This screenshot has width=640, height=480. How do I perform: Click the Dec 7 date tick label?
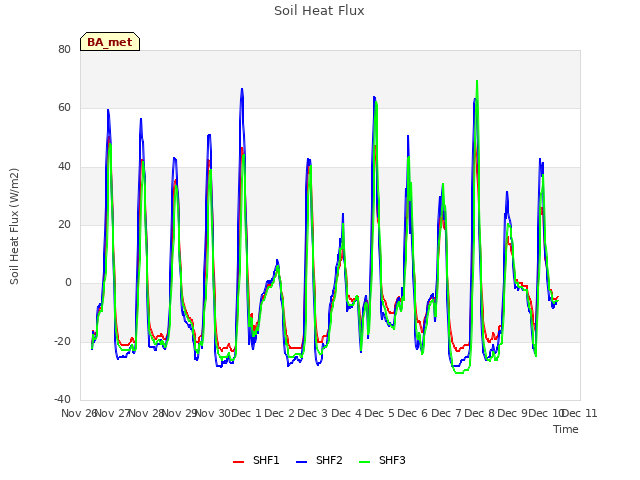pos(447,413)
